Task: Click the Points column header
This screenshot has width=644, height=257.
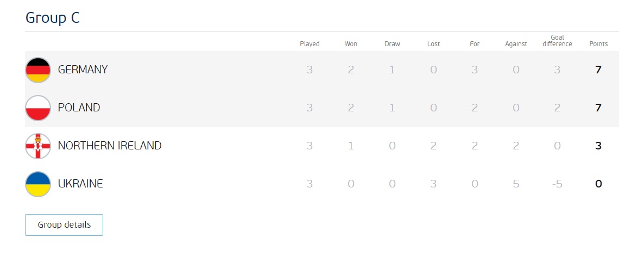Action: [598, 44]
